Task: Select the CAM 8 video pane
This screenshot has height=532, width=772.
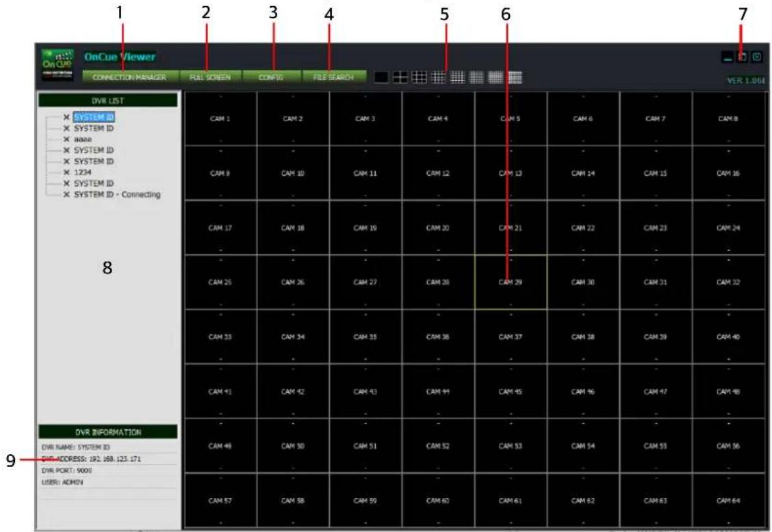Action: [728, 118]
